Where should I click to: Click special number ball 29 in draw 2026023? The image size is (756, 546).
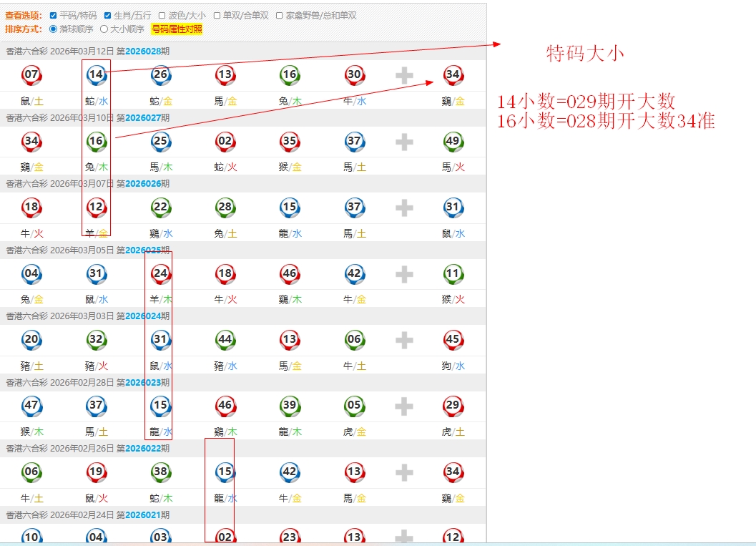[x=453, y=406]
